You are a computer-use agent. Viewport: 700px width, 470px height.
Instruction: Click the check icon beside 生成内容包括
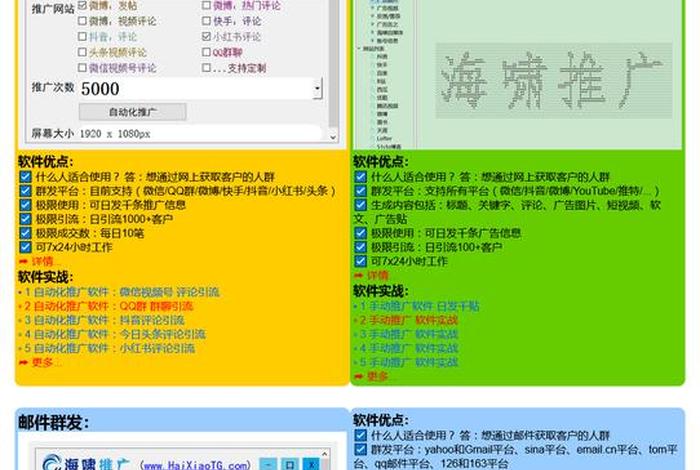pyautogui.click(x=360, y=205)
